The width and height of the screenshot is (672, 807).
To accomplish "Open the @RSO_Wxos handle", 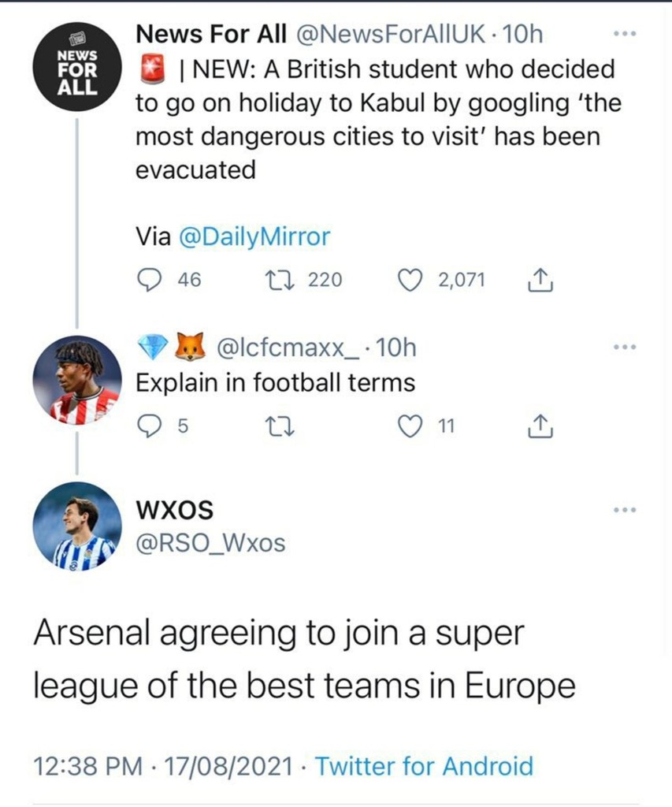I will coord(210,542).
